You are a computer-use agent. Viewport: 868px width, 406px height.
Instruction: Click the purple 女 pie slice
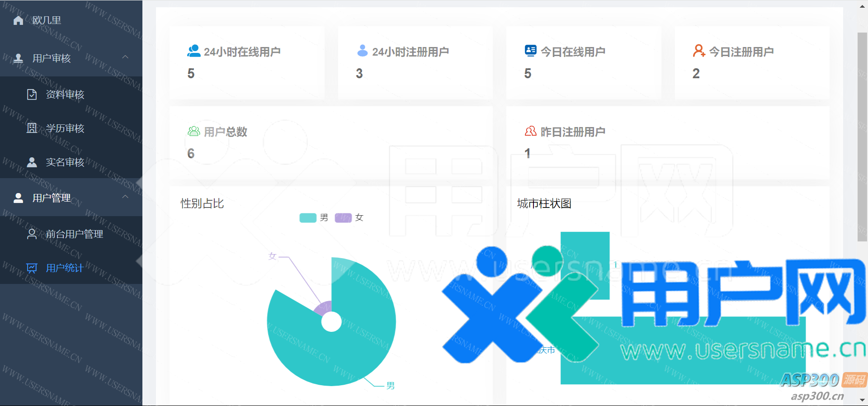[325, 309]
